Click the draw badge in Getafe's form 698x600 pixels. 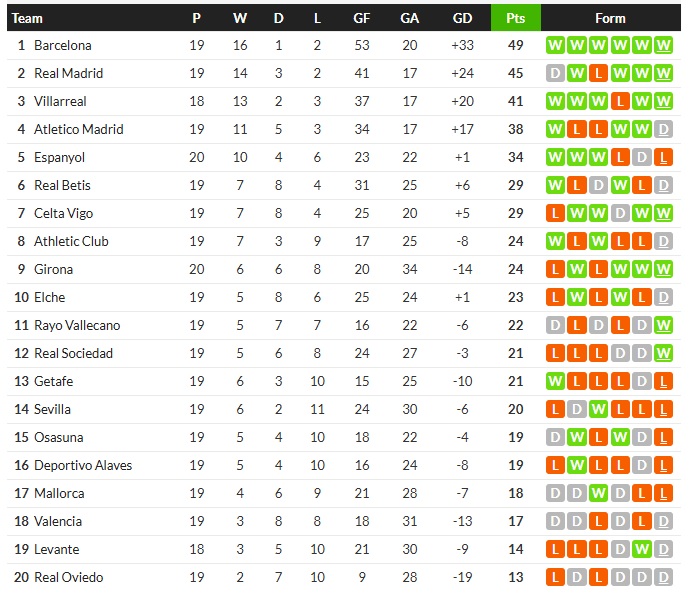pyautogui.click(x=642, y=381)
